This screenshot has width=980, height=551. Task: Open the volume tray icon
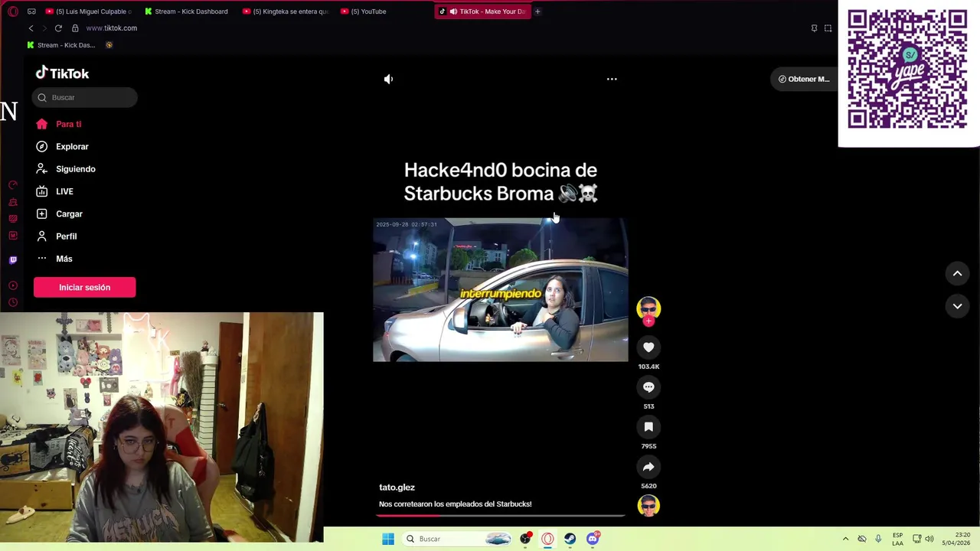(x=929, y=539)
